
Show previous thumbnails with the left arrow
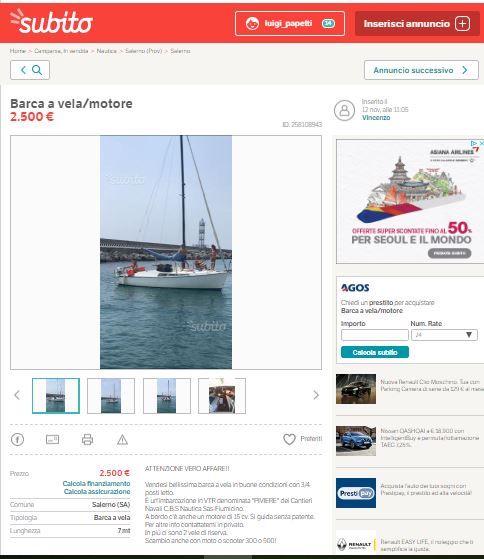coord(17,395)
